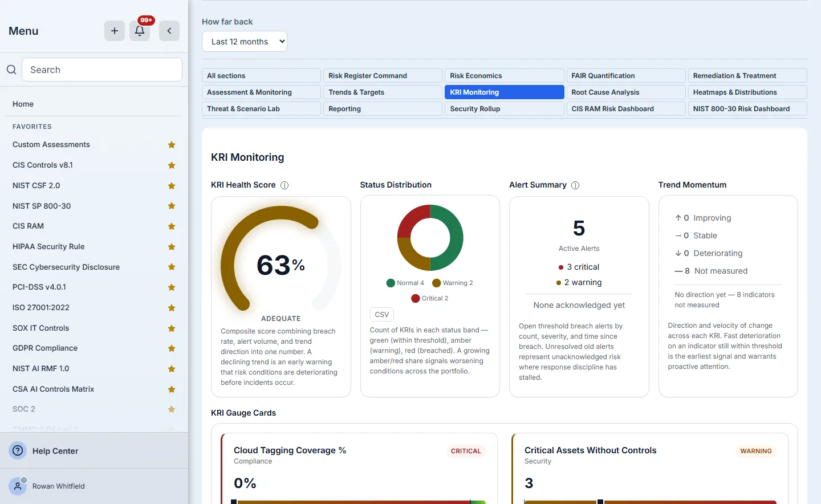Screen dimensions: 821x504
Task: Click the CSA AI Controls Matrix star
Action: point(172,389)
